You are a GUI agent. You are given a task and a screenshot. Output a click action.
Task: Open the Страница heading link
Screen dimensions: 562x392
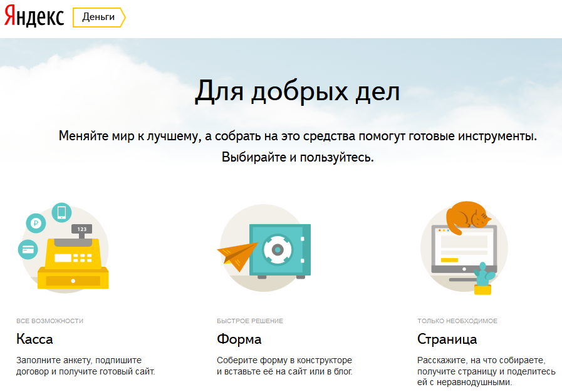[x=447, y=339]
